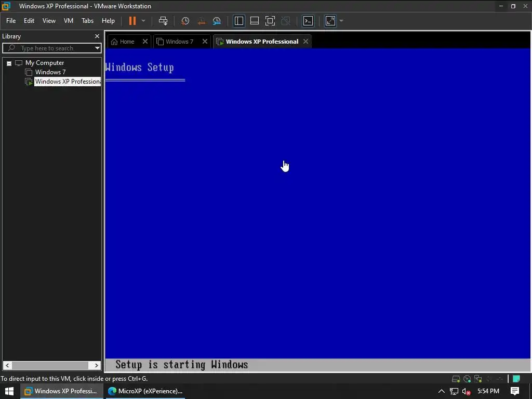Open the Edit menu
This screenshot has height=399, width=532.
[x=29, y=21]
